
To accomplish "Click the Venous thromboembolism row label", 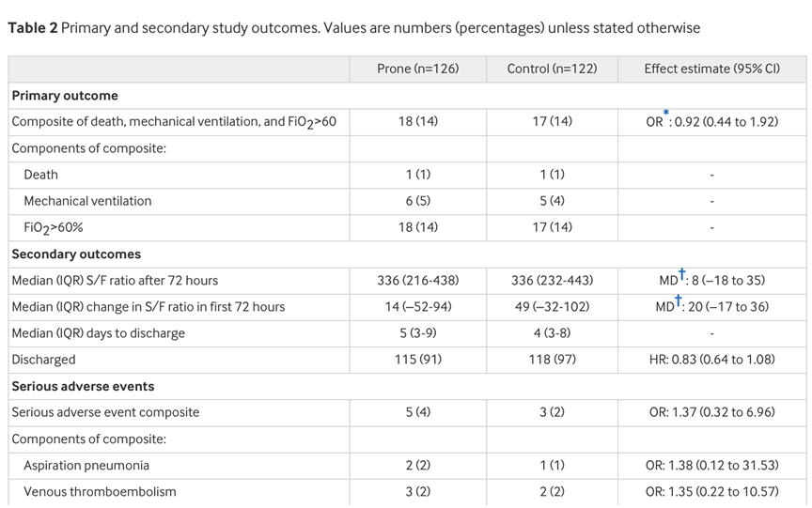I will 100,491.
